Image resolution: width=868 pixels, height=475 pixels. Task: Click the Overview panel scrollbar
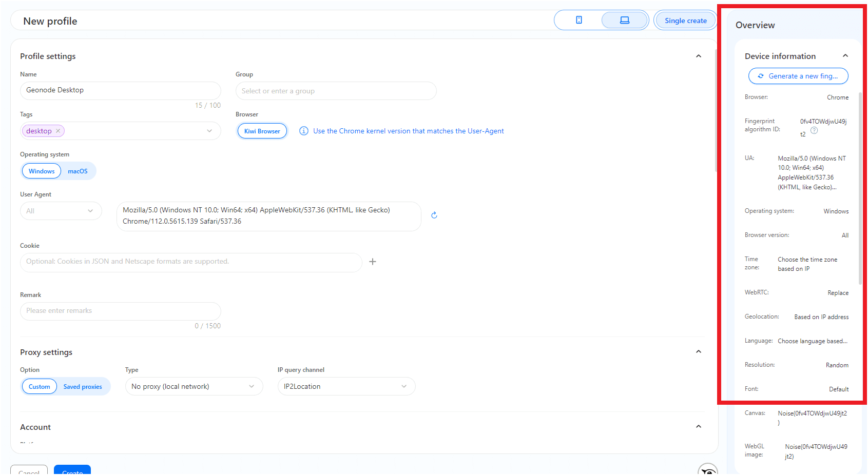(x=860, y=190)
